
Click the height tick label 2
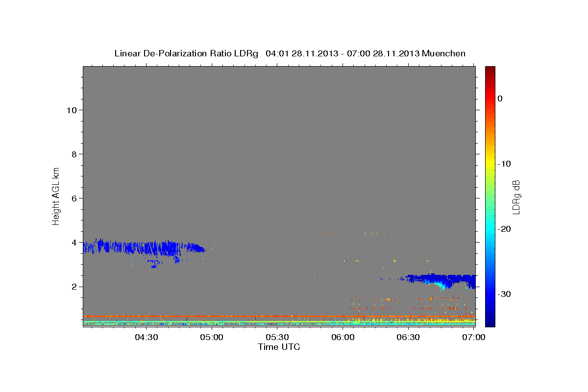click(73, 287)
